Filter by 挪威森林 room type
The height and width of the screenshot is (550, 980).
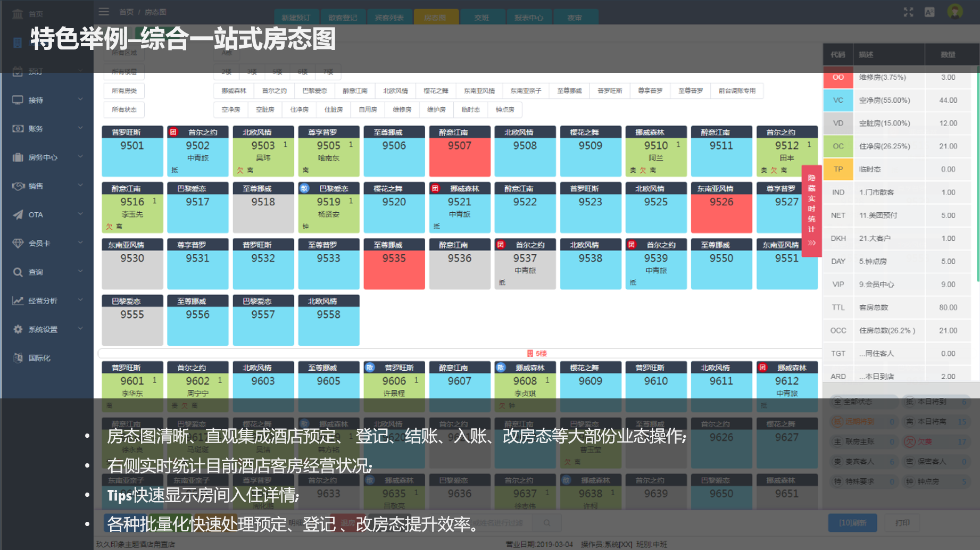tap(234, 91)
